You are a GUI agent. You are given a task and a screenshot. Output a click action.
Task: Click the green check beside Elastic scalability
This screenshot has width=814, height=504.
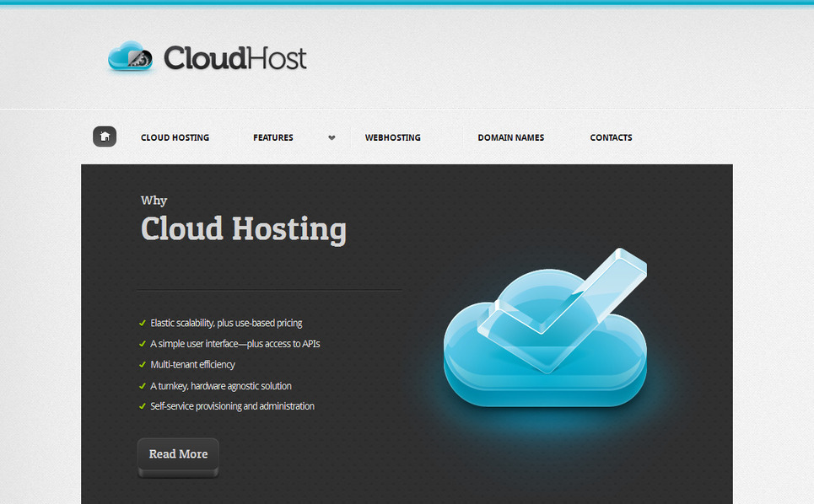coord(143,323)
